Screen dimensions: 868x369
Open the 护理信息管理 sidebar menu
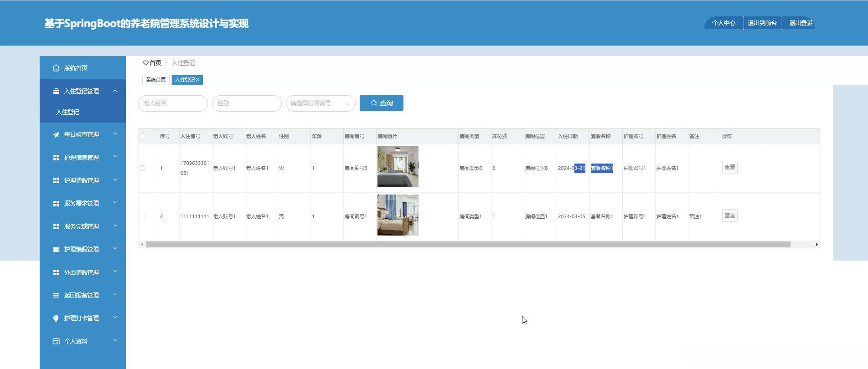coord(83,158)
